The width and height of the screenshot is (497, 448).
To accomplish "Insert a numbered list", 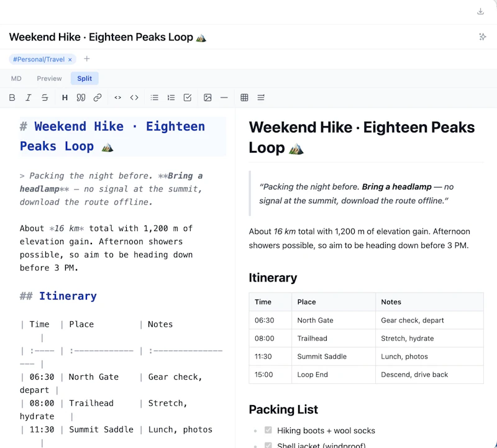I will point(171,98).
